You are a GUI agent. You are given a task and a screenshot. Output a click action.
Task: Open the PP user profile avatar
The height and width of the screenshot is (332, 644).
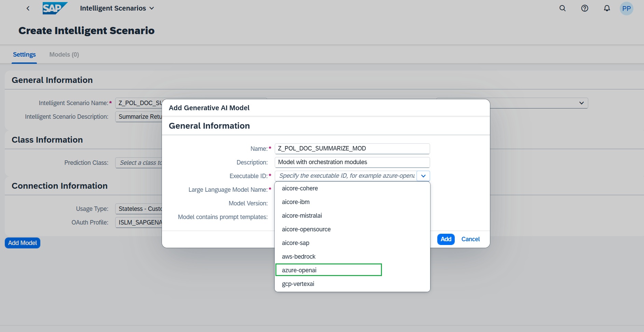[626, 9]
